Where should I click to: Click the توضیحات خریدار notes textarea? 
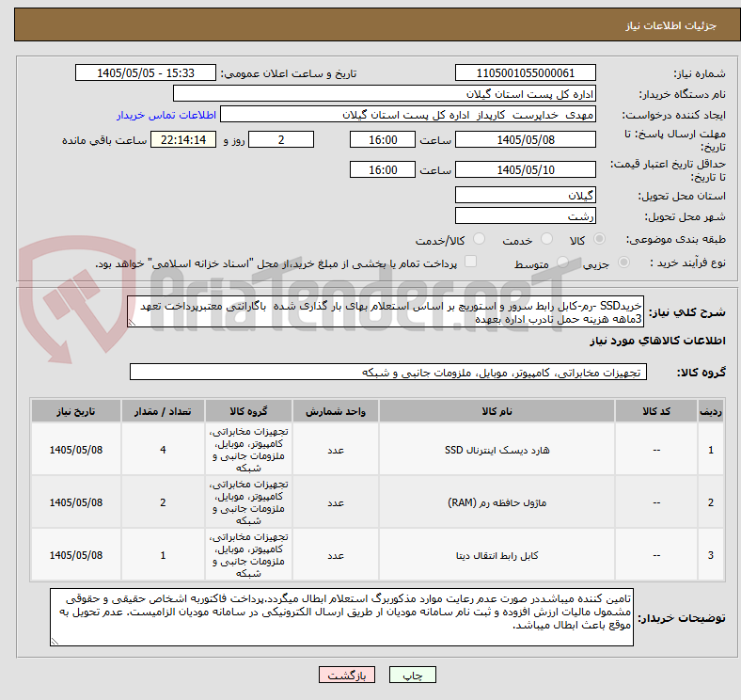click(x=341, y=617)
